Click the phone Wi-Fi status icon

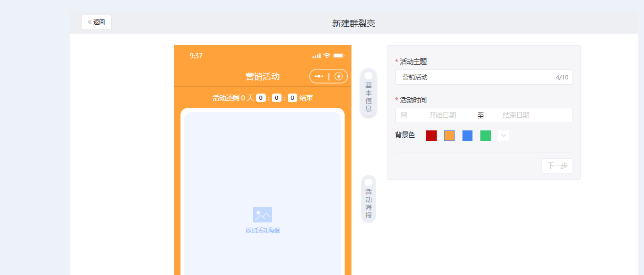click(327, 56)
